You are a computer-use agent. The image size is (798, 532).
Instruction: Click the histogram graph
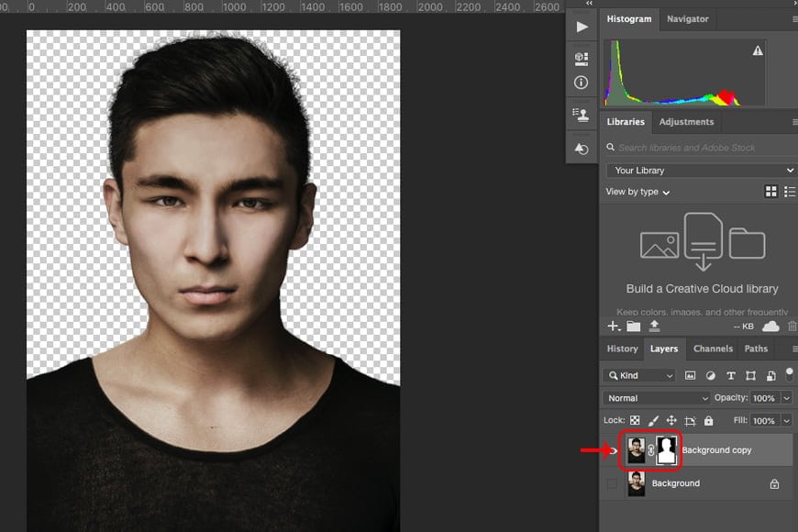(685, 72)
